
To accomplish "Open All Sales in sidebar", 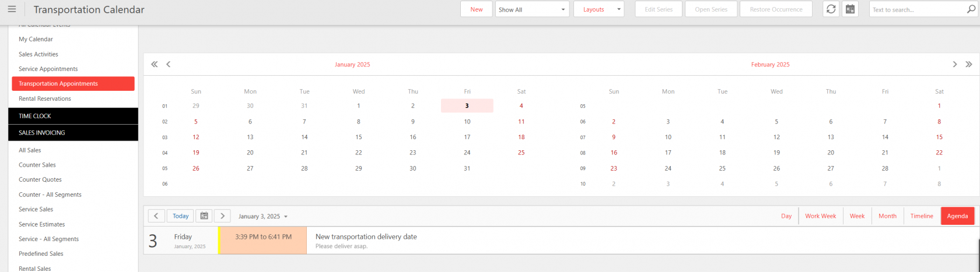I will (30, 150).
